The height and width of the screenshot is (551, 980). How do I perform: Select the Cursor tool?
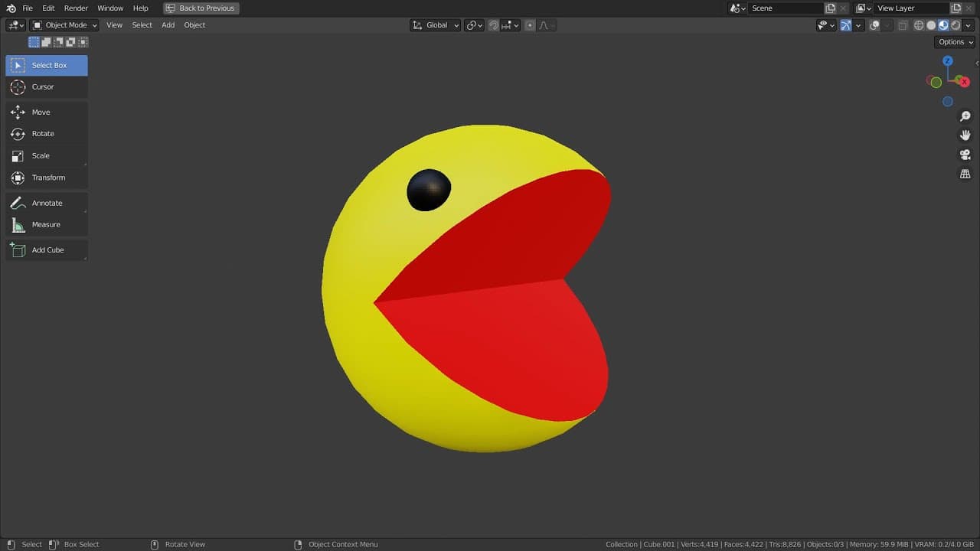tap(47, 87)
